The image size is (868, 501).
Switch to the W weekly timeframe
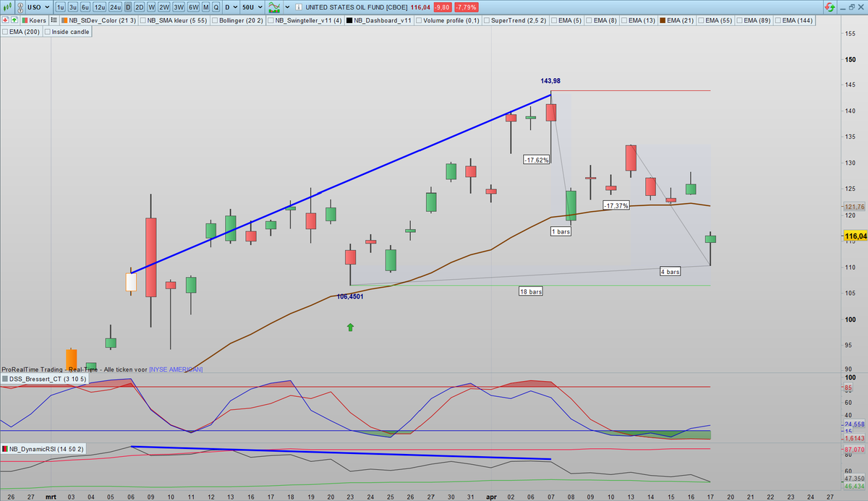point(151,7)
